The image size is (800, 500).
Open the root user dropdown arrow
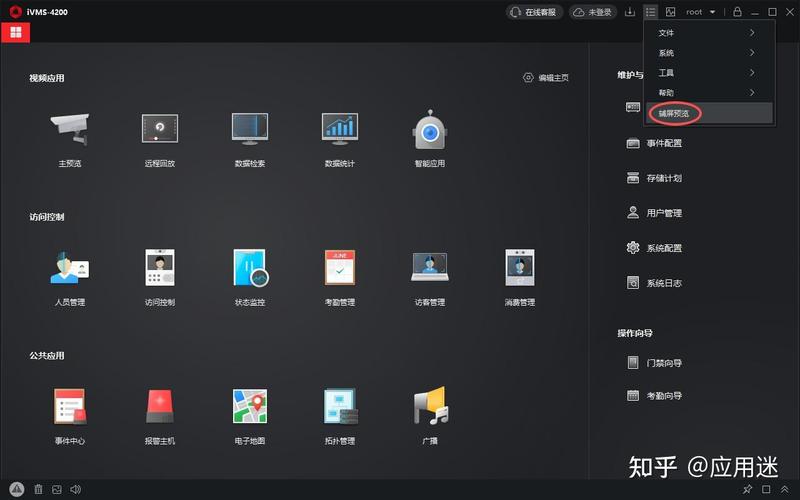click(713, 12)
